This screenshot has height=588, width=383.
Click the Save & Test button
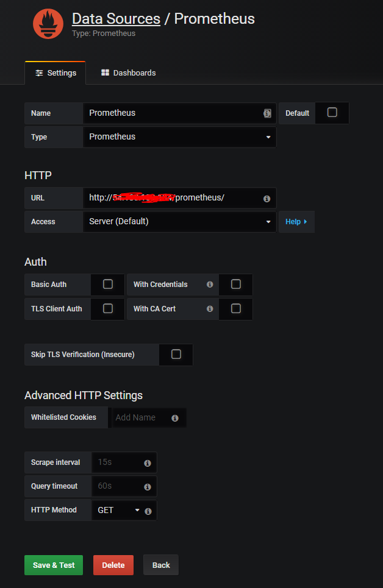[54, 565]
